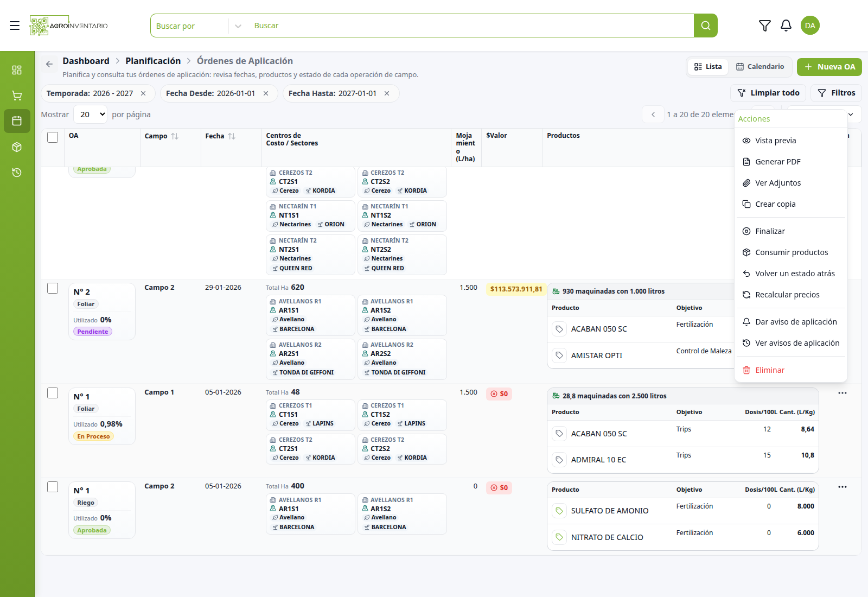
Task: Open actions menu for N° 1 Riego row
Action: tap(842, 487)
